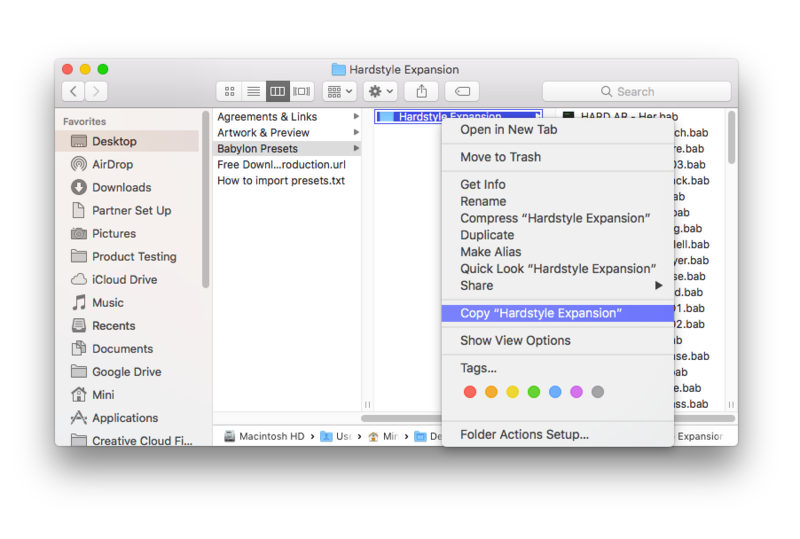The height and width of the screenshot is (539, 800).
Task: Select the Babylon Presets folder
Action: 258,149
